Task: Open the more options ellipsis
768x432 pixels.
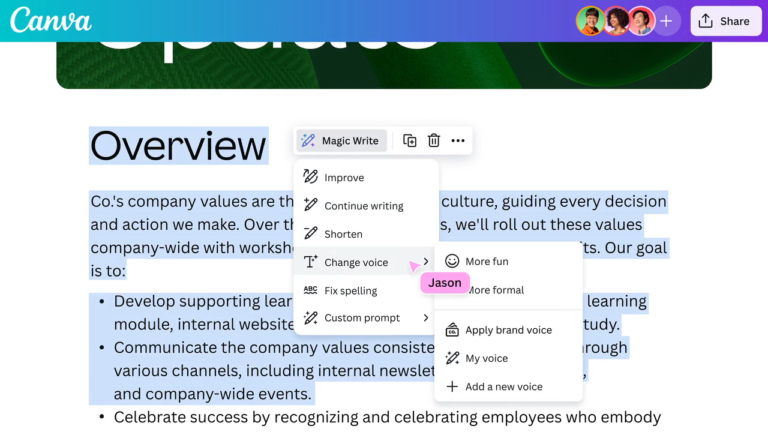Action: 458,141
